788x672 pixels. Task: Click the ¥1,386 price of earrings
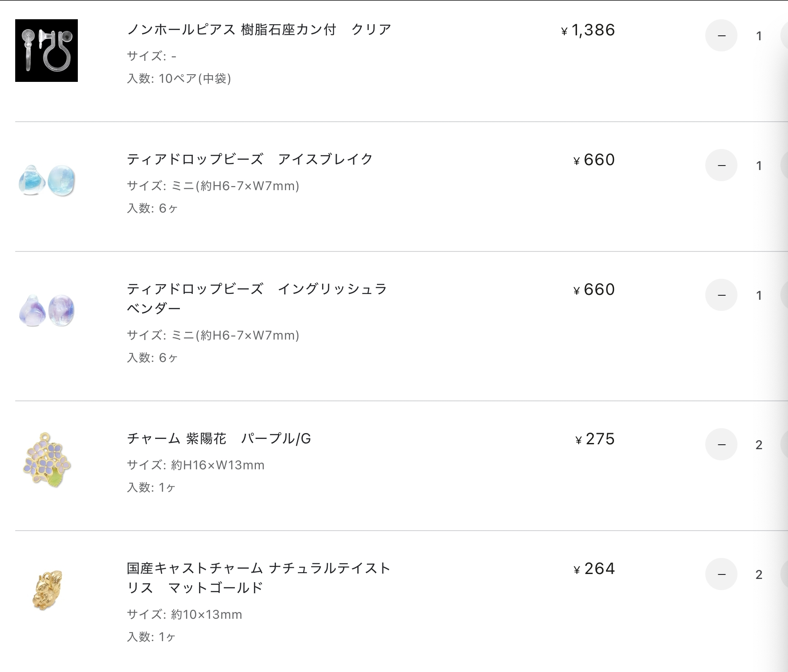point(588,30)
